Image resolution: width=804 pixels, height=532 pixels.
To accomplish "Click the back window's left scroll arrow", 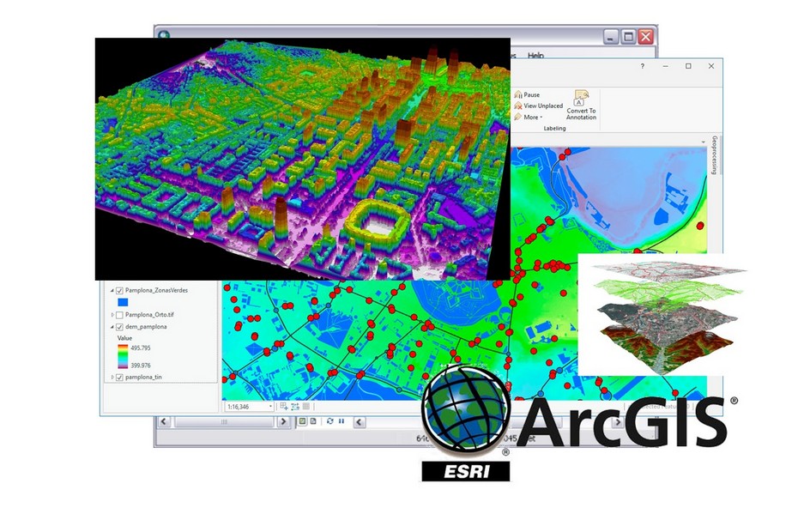I will click(164, 421).
